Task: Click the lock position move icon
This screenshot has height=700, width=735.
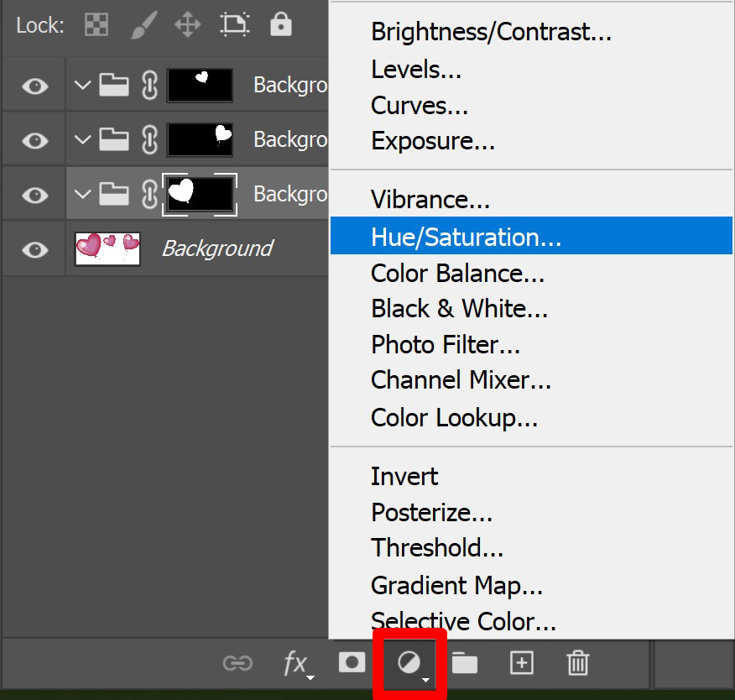Action: [187, 24]
